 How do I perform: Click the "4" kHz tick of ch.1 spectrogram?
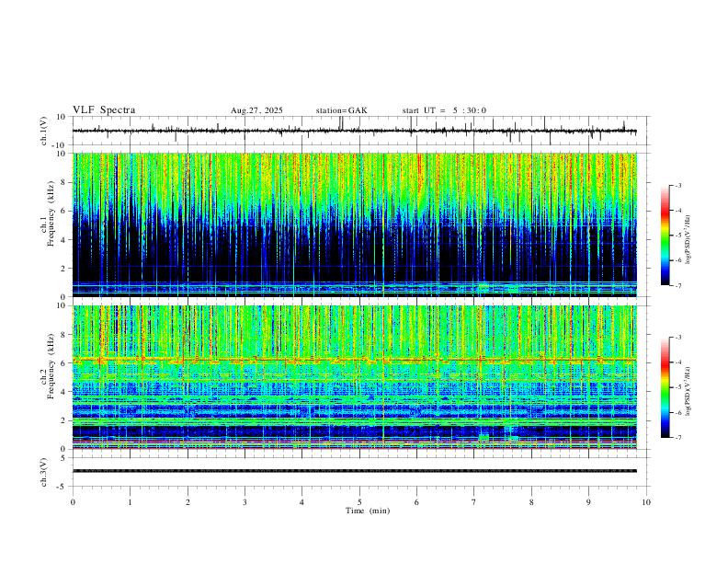(63, 240)
